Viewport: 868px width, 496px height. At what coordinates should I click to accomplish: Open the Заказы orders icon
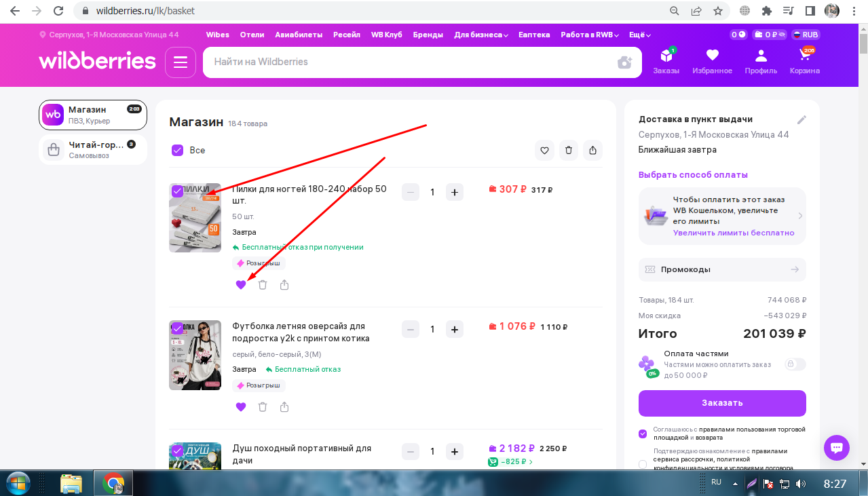[x=666, y=61]
